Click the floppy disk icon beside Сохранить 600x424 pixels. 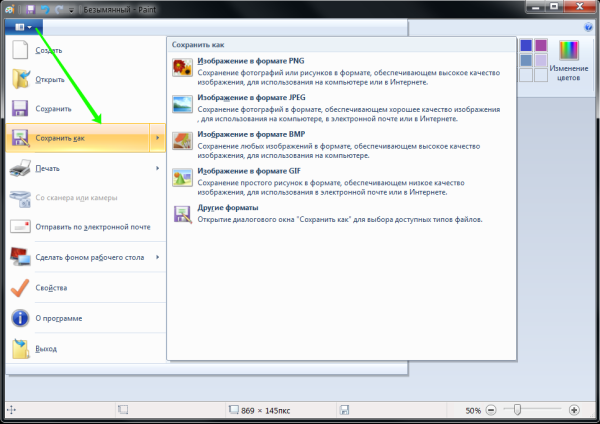20,108
